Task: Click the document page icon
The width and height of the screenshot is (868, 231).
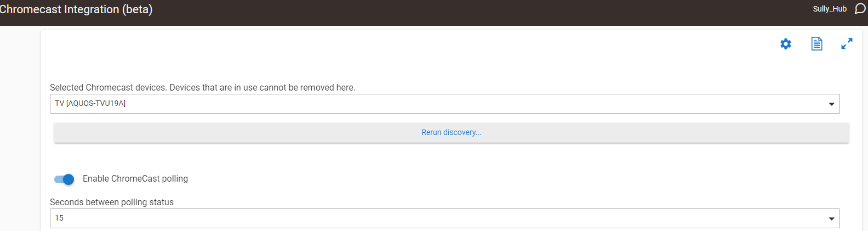Action: pos(816,44)
